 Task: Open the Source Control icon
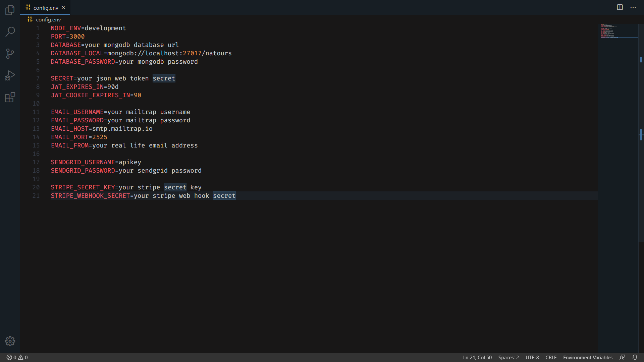10,54
